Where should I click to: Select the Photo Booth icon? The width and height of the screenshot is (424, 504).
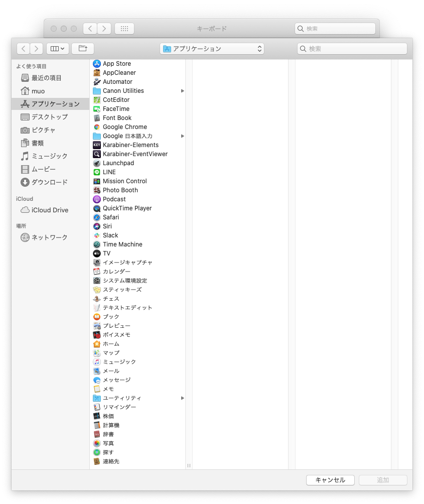coord(97,190)
